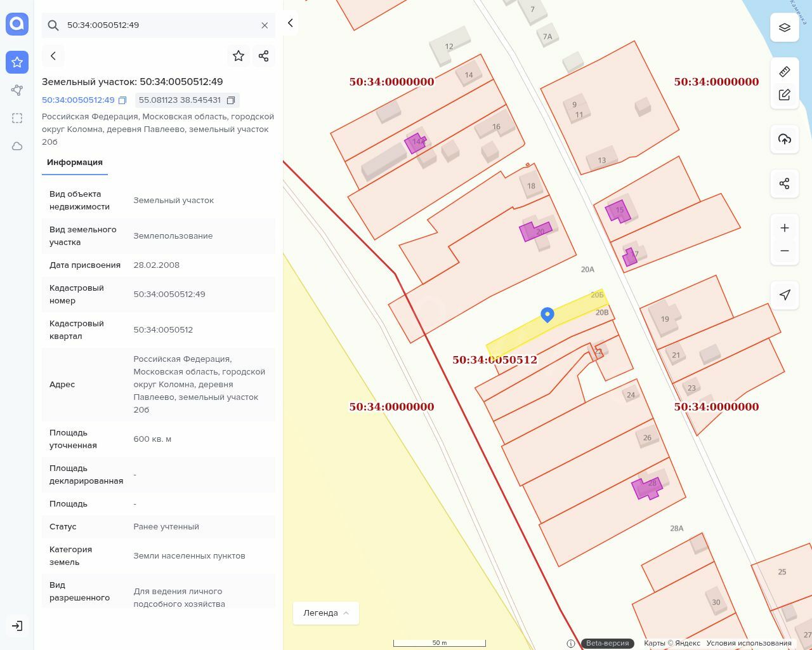This screenshot has height=650, width=812.
Task: Copy the cadastral number 50:34:0050512:49
Action: tap(122, 100)
